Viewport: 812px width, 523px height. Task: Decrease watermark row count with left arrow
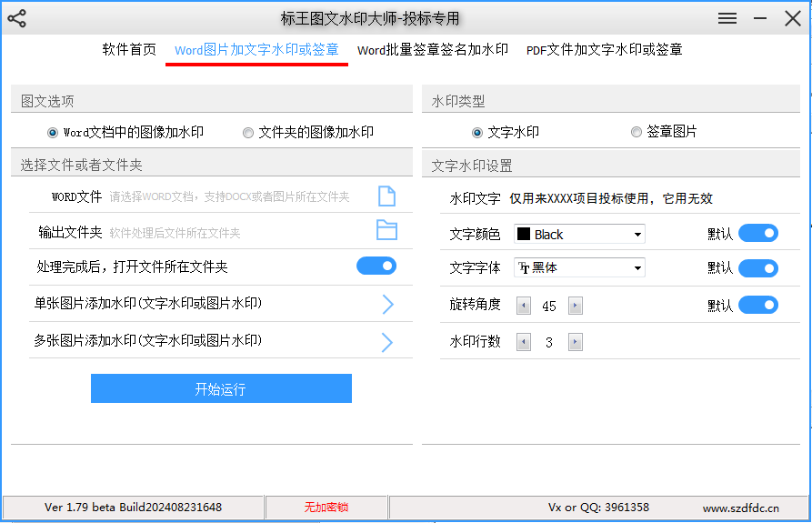(x=523, y=343)
